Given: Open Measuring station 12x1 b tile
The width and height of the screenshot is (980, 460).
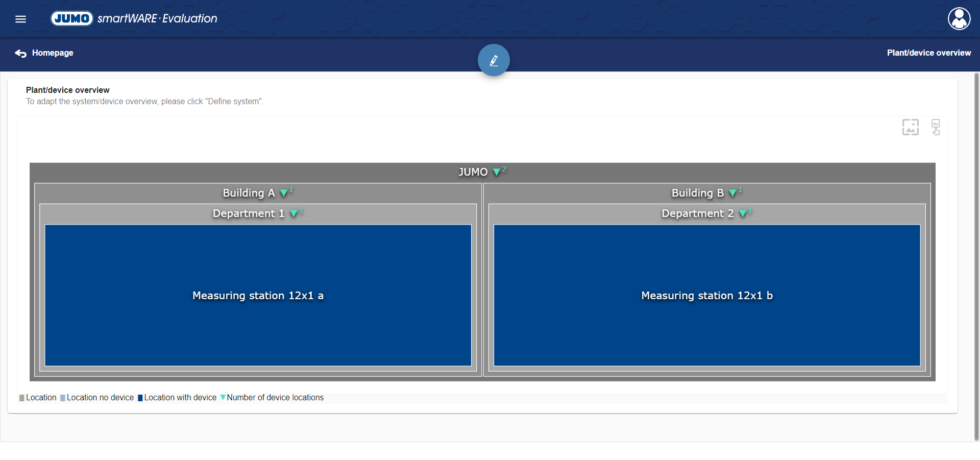Looking at the screenshot, I should tap(707, 296).
